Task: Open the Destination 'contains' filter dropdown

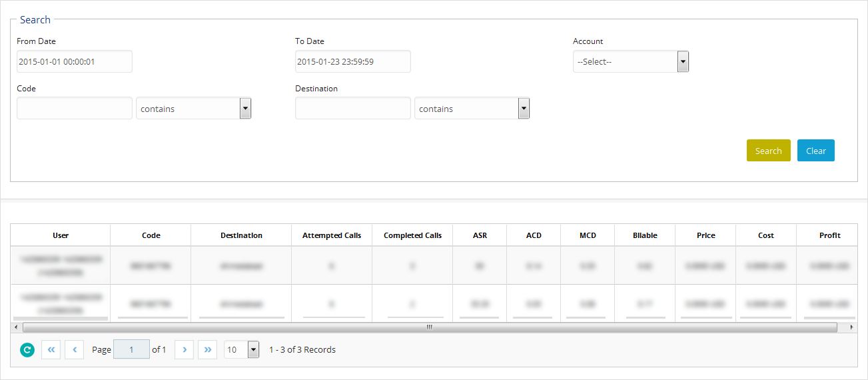Action: [x=472, y=109]
